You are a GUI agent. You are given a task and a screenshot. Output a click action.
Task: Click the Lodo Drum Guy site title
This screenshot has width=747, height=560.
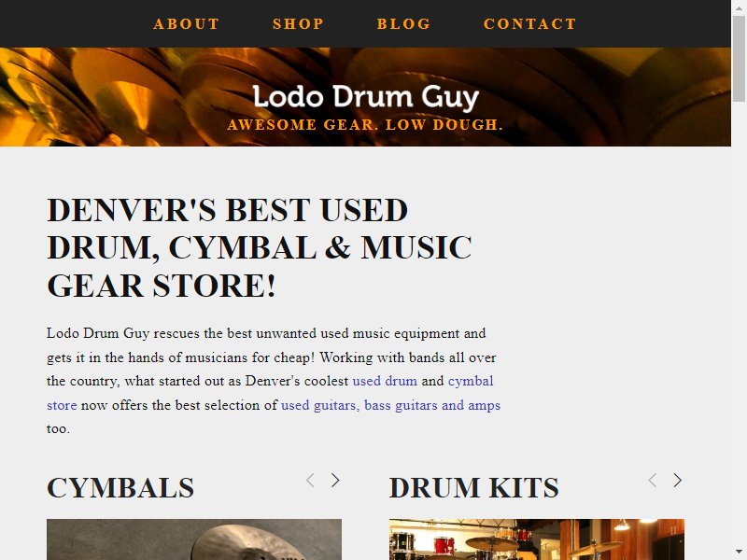[365, 97]
